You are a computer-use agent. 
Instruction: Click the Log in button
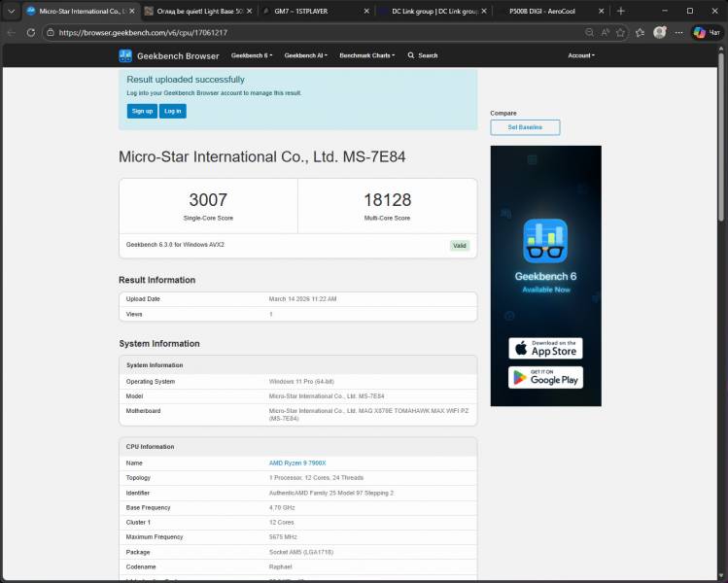173,111
